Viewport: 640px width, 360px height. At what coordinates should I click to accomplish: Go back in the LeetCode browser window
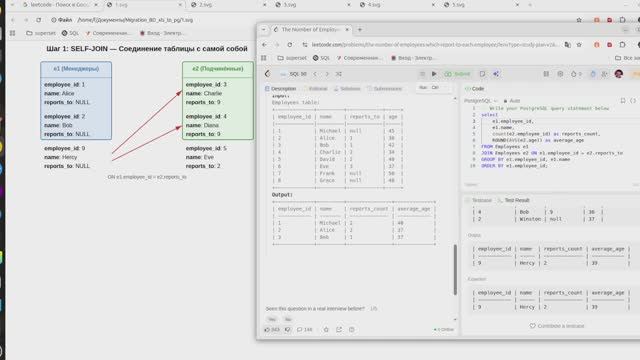(x=264, y=44)
